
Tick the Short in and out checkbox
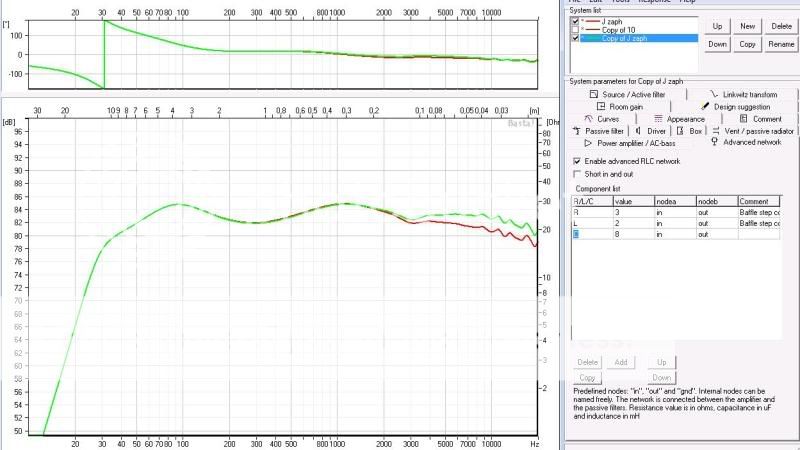577,173
